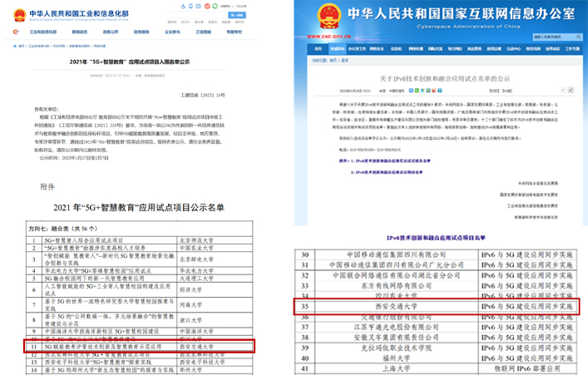Open 工业和信息化部 menu on MIIT navigation
Viewport: 588px width, 375px height.
pos(43,32)
